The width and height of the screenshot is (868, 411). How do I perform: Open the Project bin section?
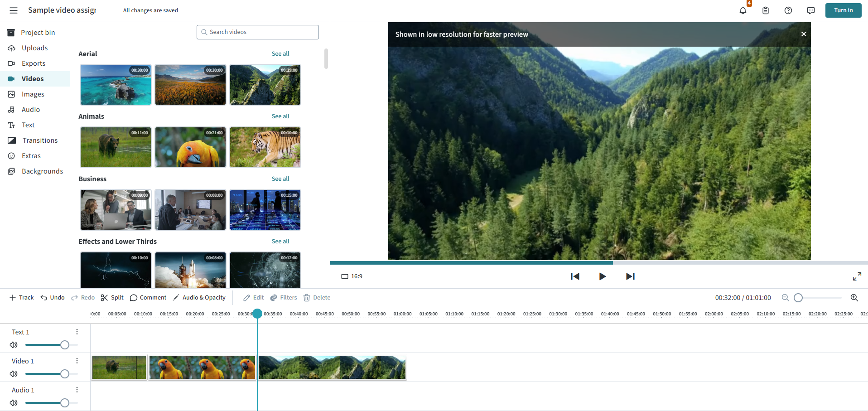tap(35, 33)
